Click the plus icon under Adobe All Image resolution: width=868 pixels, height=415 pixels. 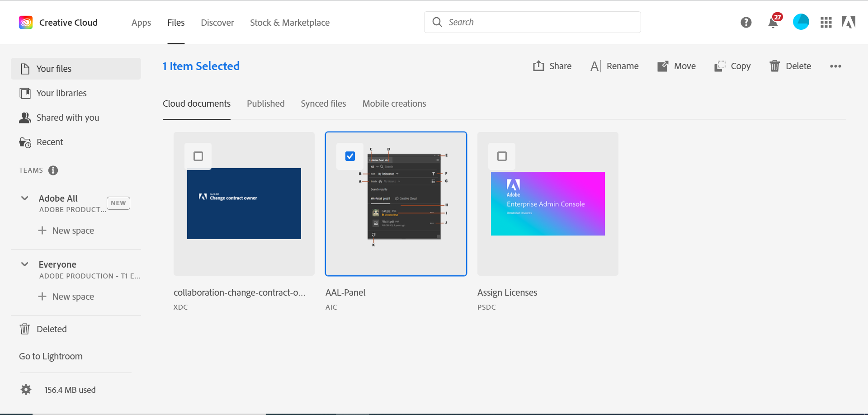tap(42, 231)
